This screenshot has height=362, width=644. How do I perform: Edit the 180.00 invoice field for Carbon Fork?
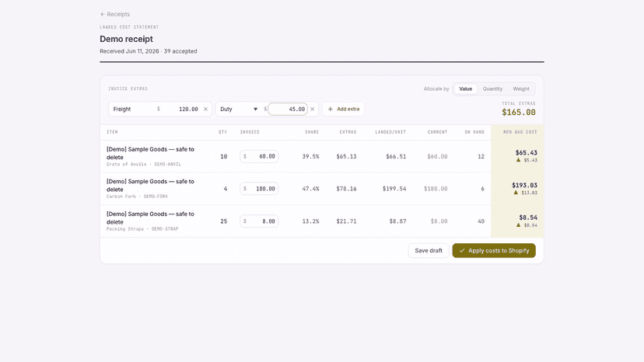259,189
